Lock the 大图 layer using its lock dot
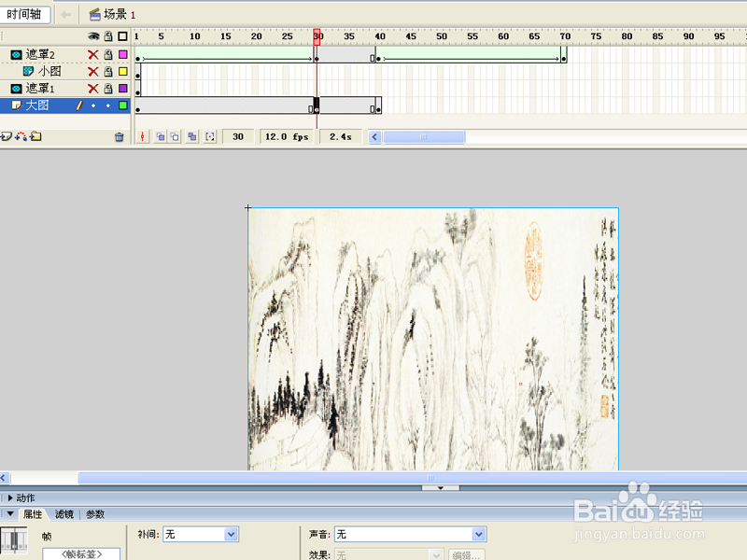Screen dimensions: 747x560 [108, 105]
